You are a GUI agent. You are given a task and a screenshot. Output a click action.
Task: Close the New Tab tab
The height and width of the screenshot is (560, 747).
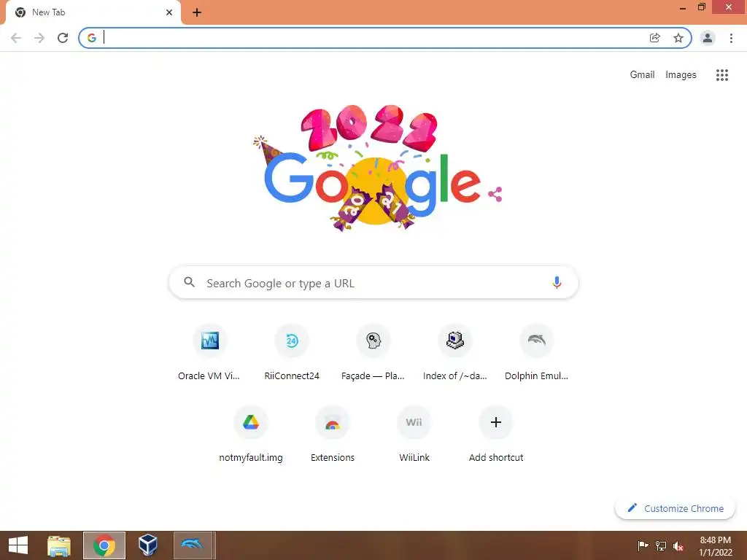pos(169,12)
